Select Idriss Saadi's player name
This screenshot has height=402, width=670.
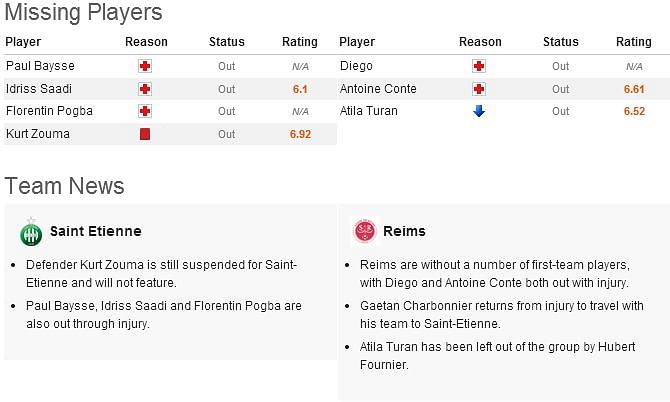pyautogui.click(x=38, y=89)
